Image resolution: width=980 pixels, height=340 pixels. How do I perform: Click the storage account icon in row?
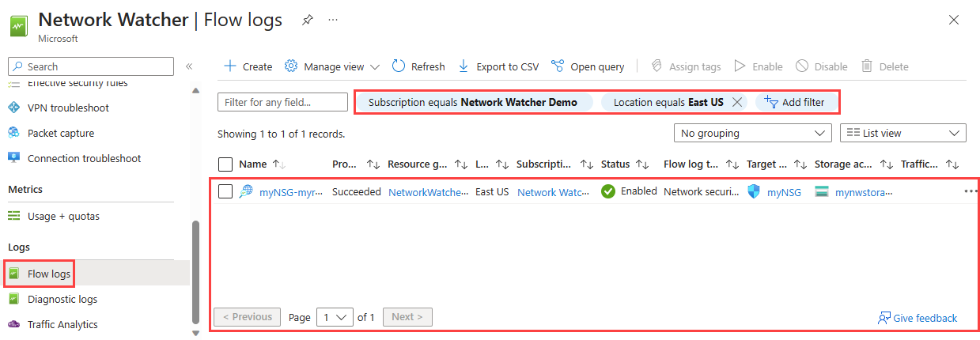[822, 191]
